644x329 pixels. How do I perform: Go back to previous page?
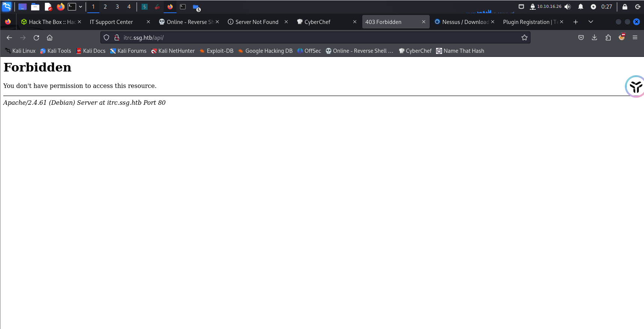click(x=9, y=37)
